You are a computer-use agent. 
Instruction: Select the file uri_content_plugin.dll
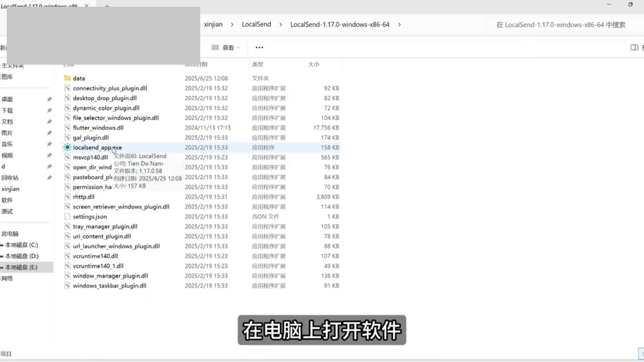[102, 236]
